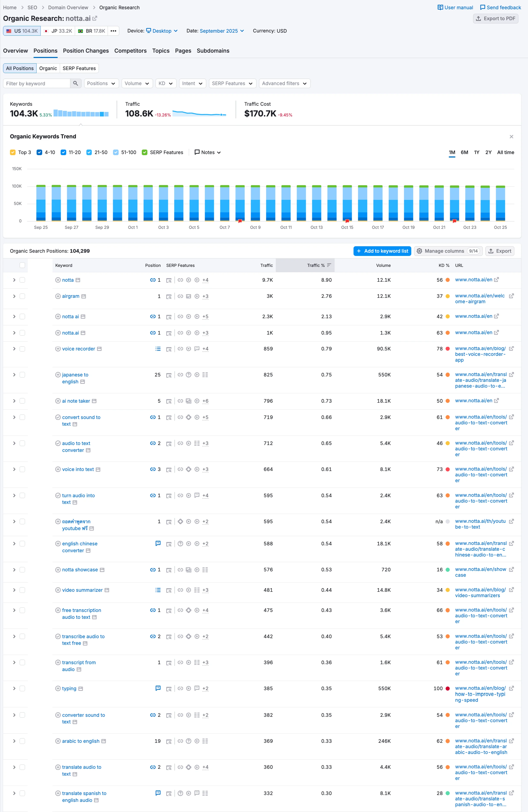Open the User manual icon at top right
The height and width of the screenshot is (812, 528).
pyautogui.click(x=440, y=7)
